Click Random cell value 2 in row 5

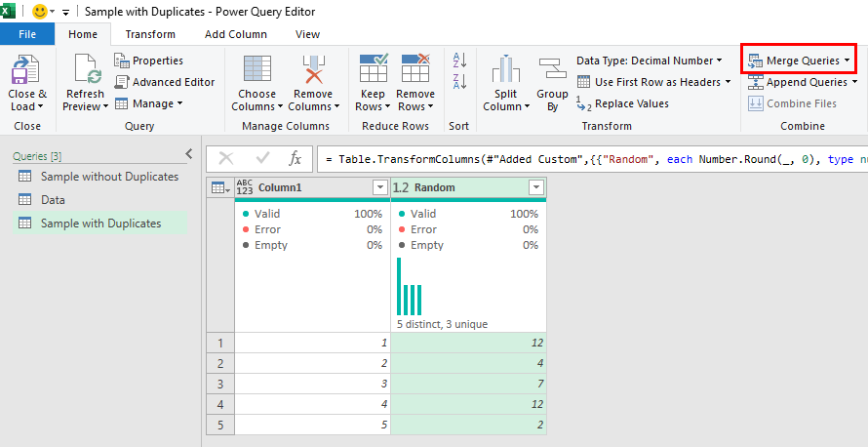point(468,425)
